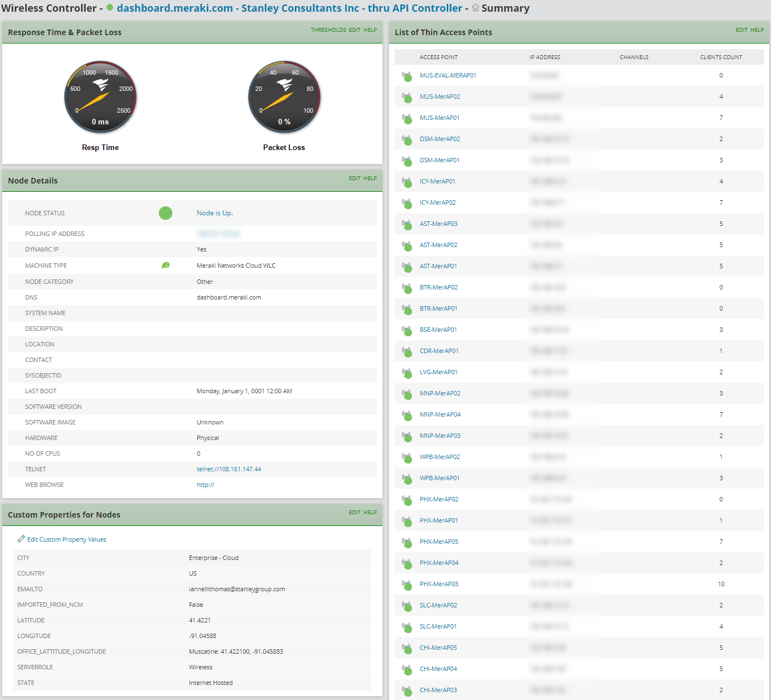Click the access point icon for AST-MerAP03
The height and width of the screenshot is (700, 771).
click(407, 224)
